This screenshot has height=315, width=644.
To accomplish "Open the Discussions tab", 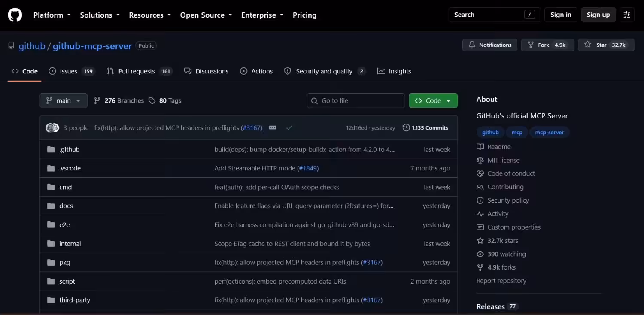I will pos(206,71).
